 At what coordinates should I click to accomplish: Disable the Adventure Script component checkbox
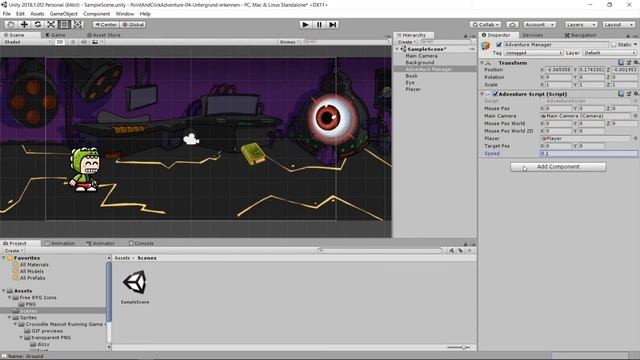pos(495,94)
